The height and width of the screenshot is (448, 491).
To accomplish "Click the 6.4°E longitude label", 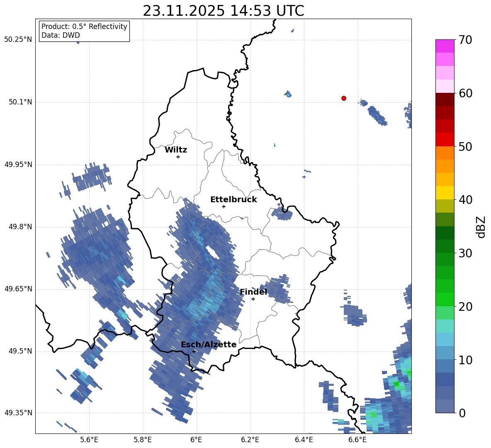I will click(x=304, y=440).
